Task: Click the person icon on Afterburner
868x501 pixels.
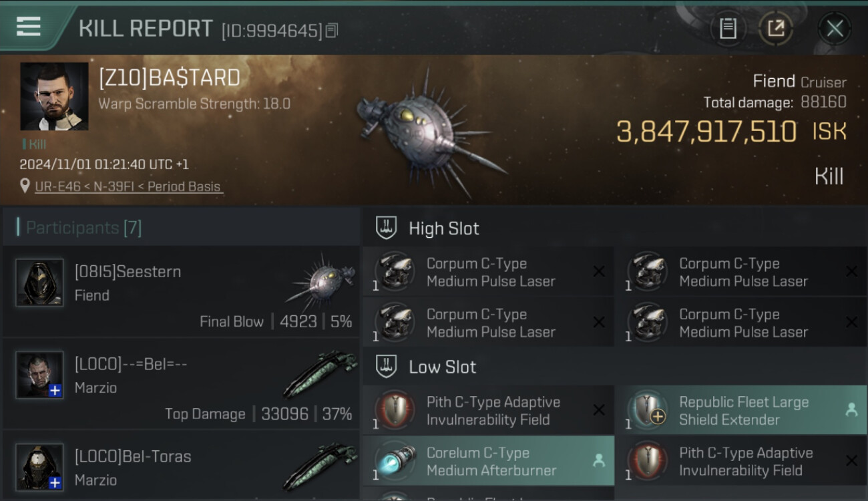Action: [x=599, y=460]
